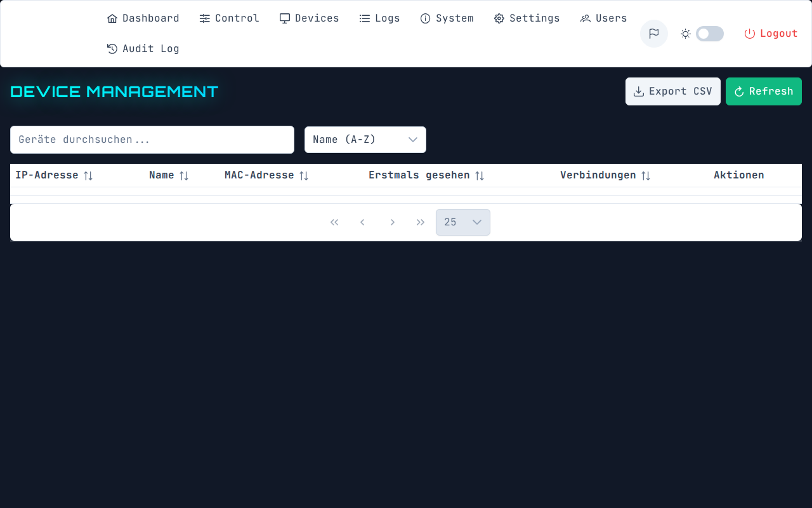Sort by Verbindungen column icon
812x508 pixels.
[x=646, y=176]
